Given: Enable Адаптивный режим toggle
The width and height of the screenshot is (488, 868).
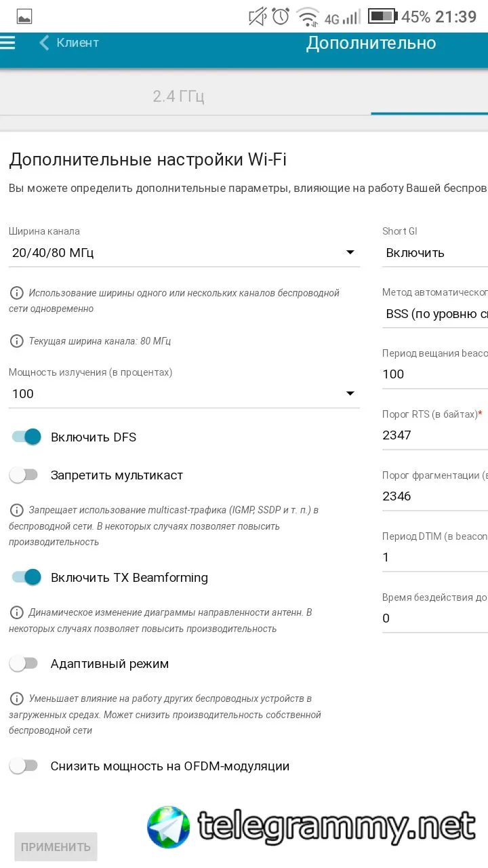Looking at the screenshot, I should 24,664.
